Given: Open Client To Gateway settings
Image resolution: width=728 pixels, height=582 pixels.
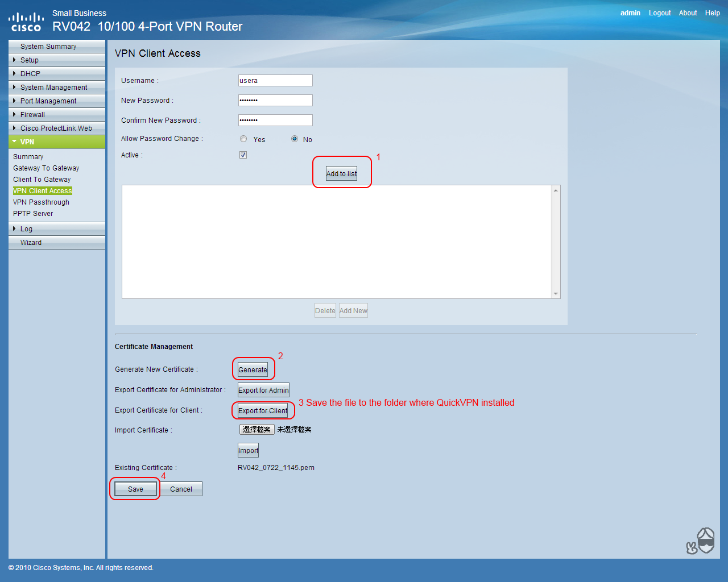Looking at the screenshot, I should 42,180.
